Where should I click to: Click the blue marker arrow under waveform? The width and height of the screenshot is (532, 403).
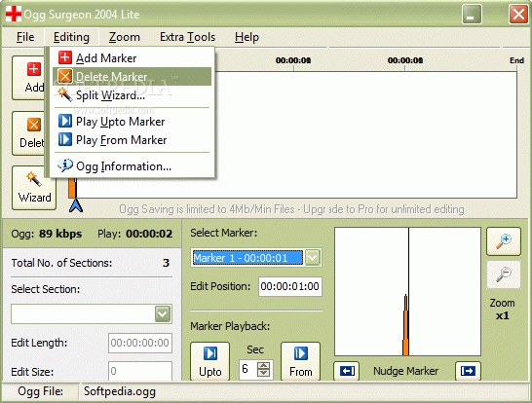[76, 205]
